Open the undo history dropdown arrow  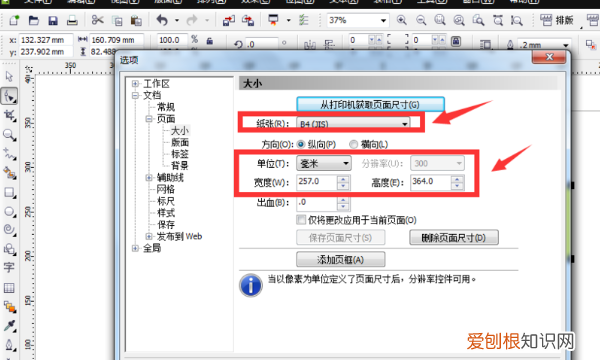(x=177, y=20)
